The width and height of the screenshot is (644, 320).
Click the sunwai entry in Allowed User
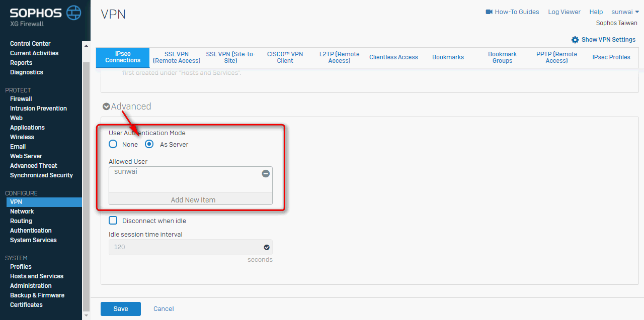click(x=126, y=172)
